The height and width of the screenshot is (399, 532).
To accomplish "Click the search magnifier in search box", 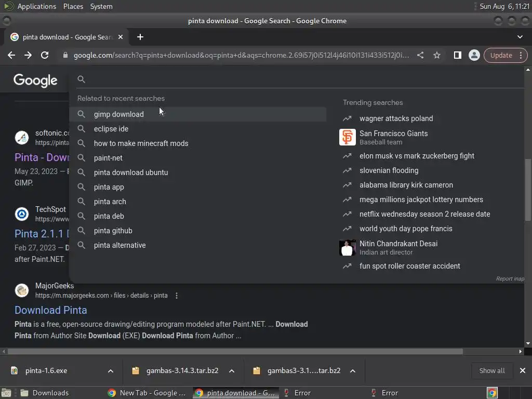I will click(x=81, y=79).
